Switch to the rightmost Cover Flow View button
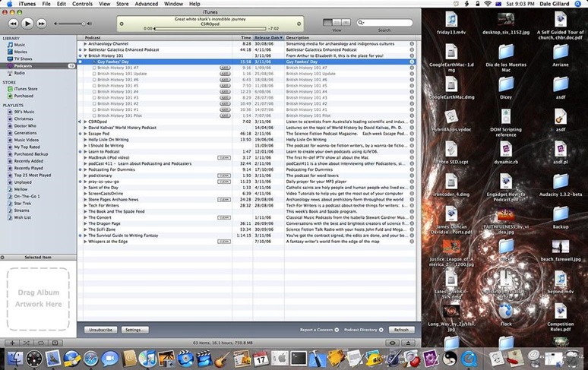The width and height of the screenshot is (588, 370). click(346, 23)
